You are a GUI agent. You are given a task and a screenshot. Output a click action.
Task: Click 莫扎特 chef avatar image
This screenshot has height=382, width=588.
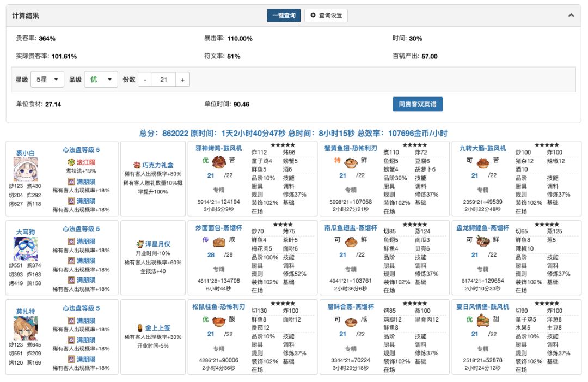tap(25, 328)
